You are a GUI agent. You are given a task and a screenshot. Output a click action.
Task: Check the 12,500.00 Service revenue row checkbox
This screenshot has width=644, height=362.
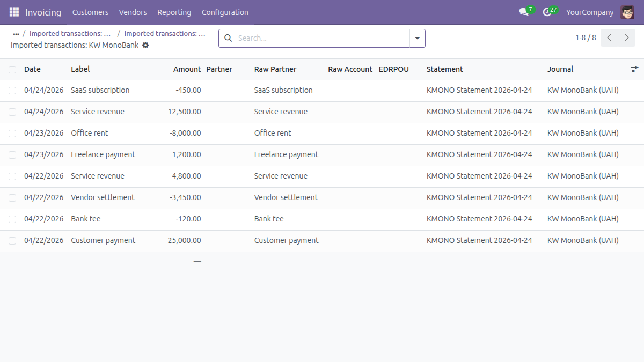(12, 112)
